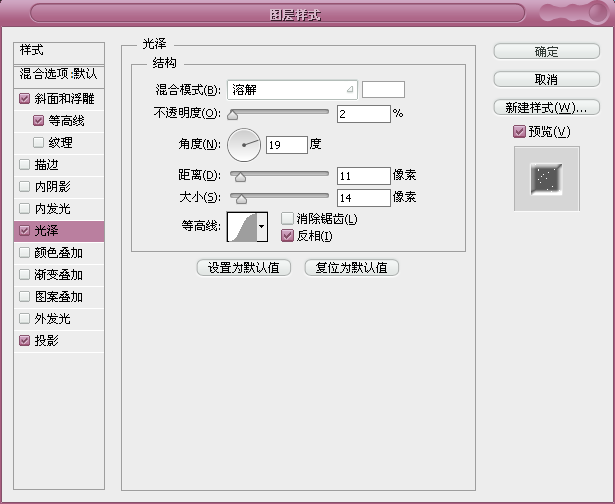Click the 等高线 contour curve thumbnail
The image size is (615, 504).
pos(242,227)
